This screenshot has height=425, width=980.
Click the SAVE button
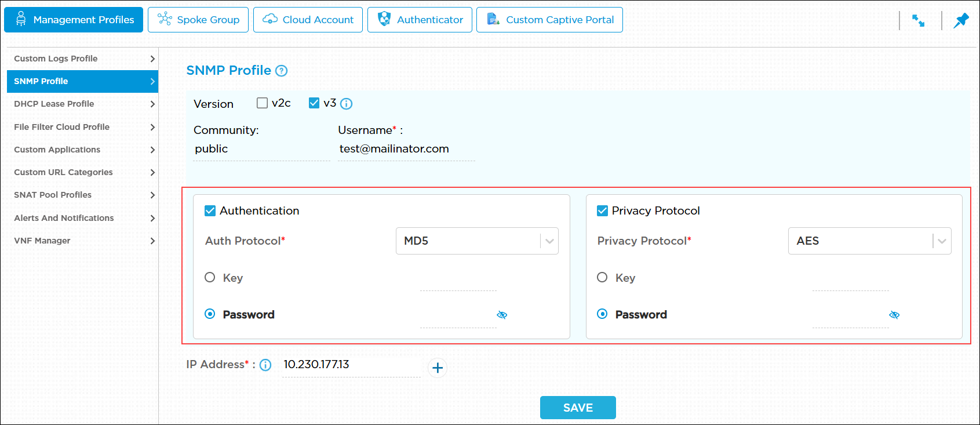click(578, 408)
